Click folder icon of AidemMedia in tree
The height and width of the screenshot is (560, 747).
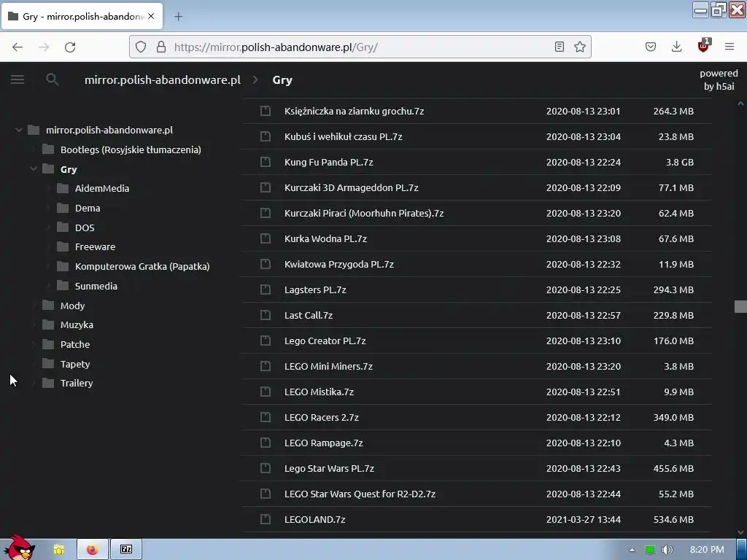click(63, 188)
